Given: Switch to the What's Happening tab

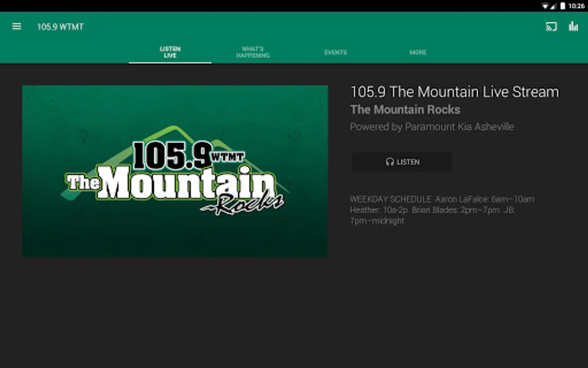Looking at the screenshot, I should click(253, 52).
